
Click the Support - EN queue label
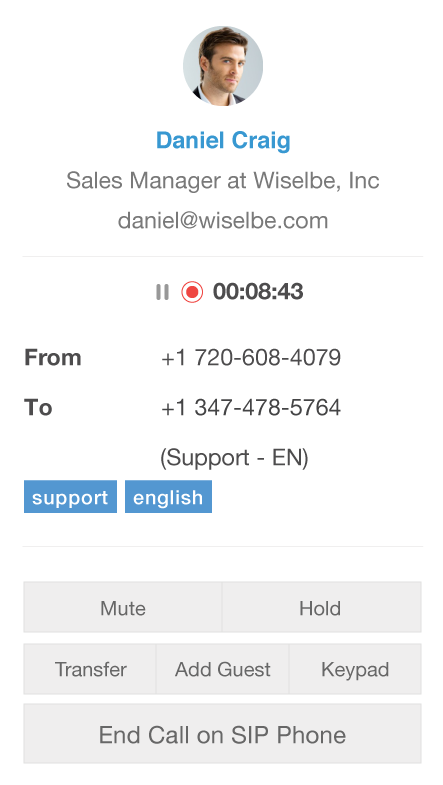pos(234,457)
